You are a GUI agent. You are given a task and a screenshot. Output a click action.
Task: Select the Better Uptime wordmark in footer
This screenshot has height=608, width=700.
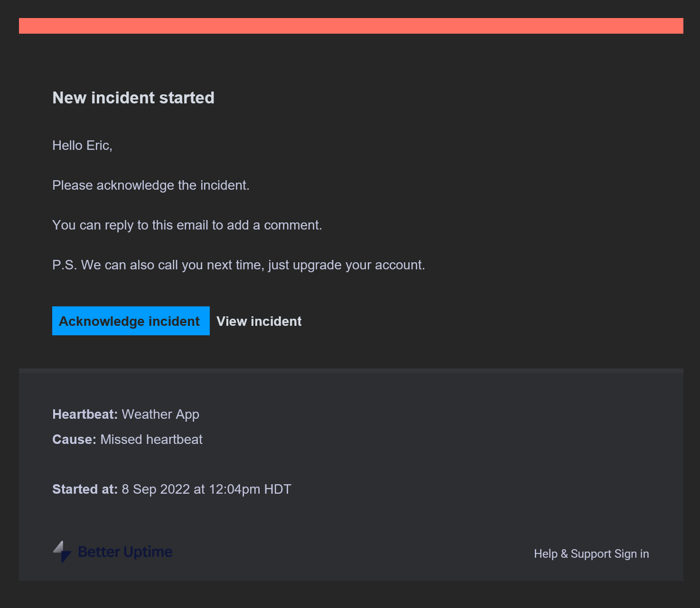[124, 552]
